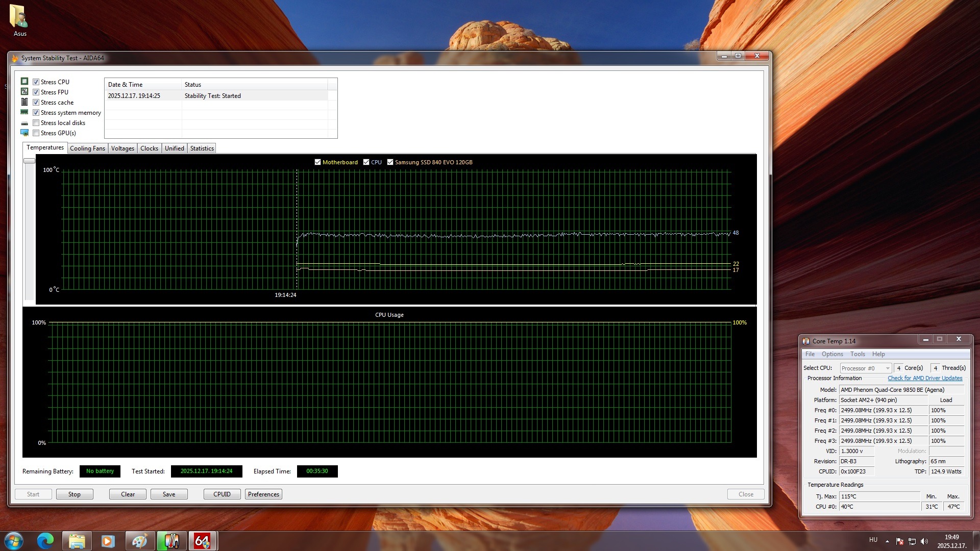Open the Options menu in Core Temp

point(832,354)
